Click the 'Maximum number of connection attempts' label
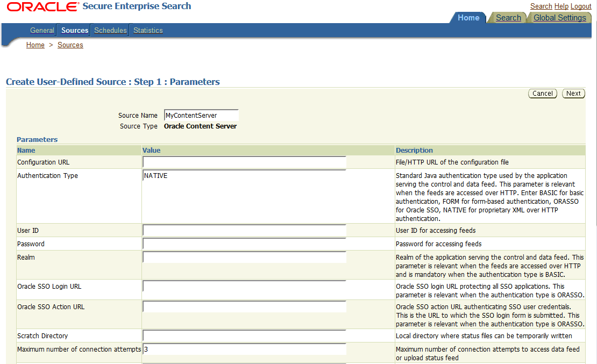This screenshot has width=597, height=364. [79, 349]
